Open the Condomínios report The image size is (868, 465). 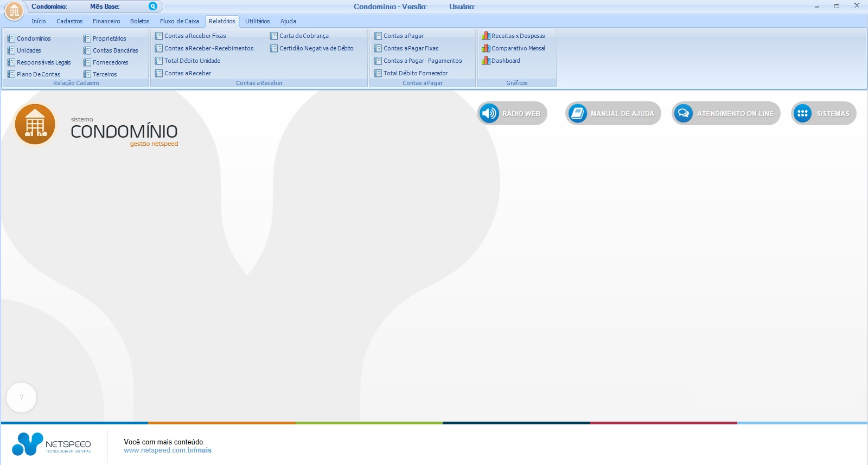pos(29,38)
